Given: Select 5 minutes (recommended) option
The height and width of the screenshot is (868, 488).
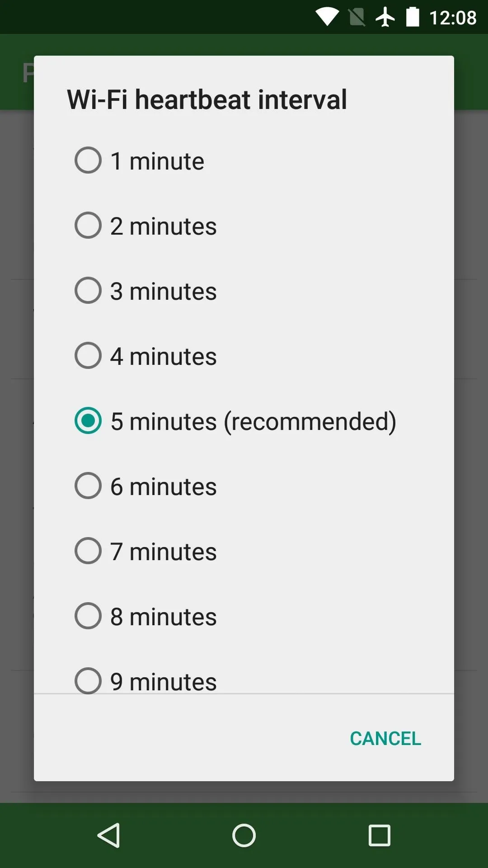Looking at the screenshot, I should tap(244, 421).
